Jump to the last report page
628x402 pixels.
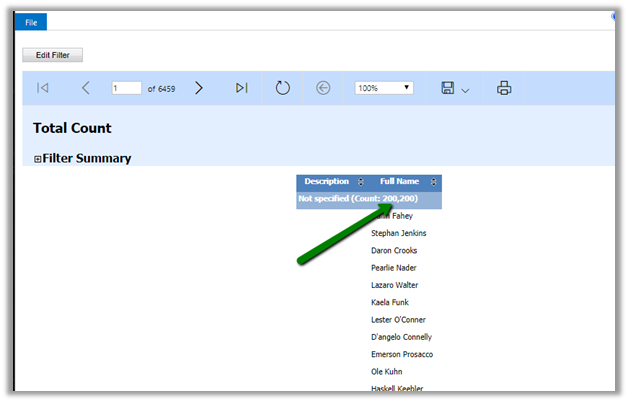click(241, 88)
